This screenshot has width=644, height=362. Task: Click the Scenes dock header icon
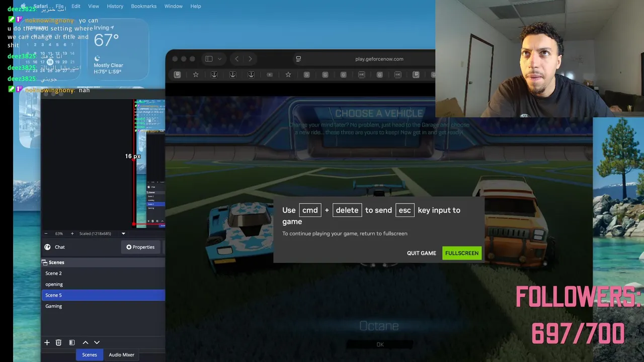(x=44, y=262)
